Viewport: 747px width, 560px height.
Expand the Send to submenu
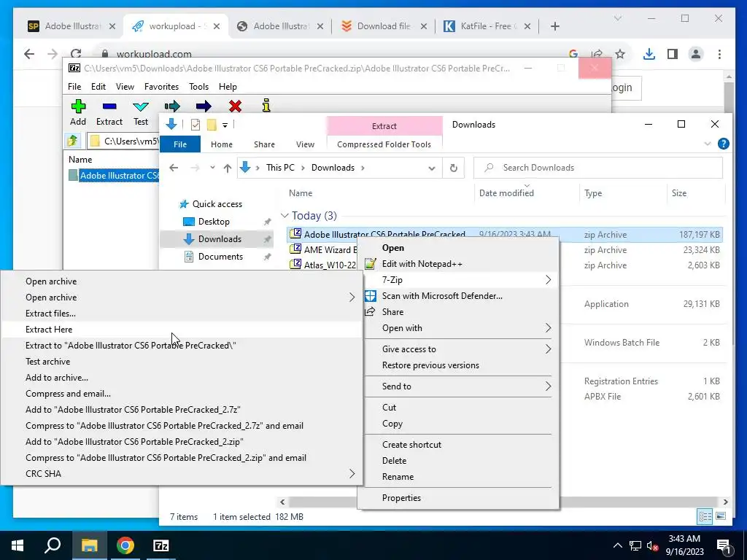(x=548, y=386)
